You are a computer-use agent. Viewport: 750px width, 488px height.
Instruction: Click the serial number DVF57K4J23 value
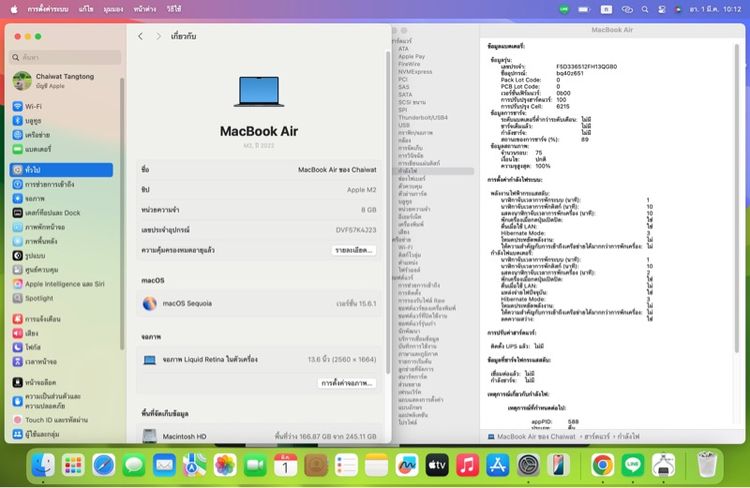point(356,230)
